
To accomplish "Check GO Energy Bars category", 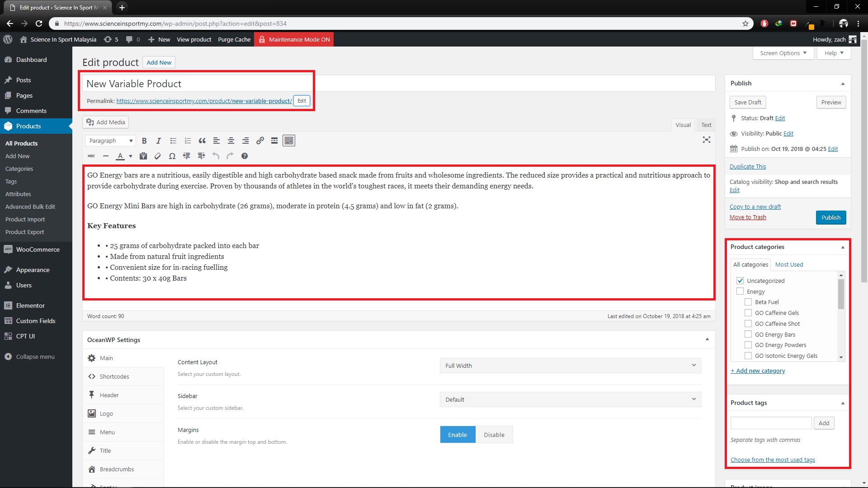I will click(748, 334).
